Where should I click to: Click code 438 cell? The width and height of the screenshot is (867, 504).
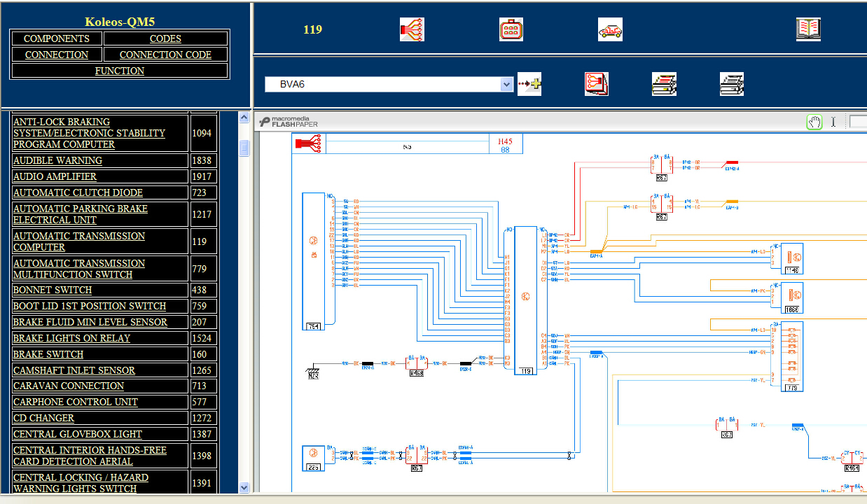click(x=203, y=290)
